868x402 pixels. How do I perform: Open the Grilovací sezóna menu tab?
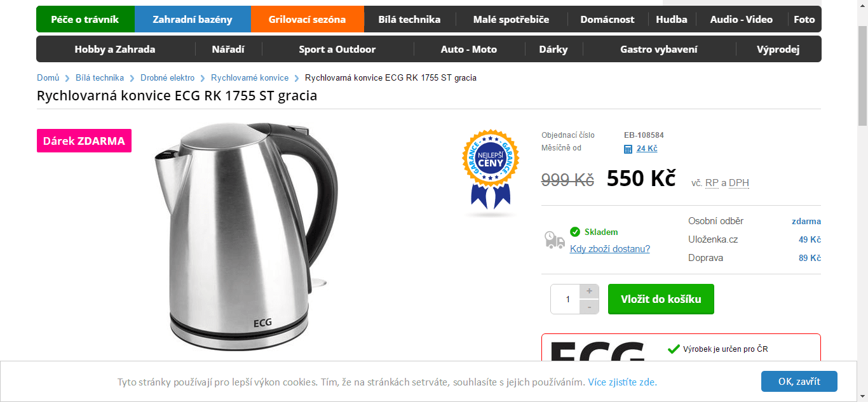(x=308, y=19)
